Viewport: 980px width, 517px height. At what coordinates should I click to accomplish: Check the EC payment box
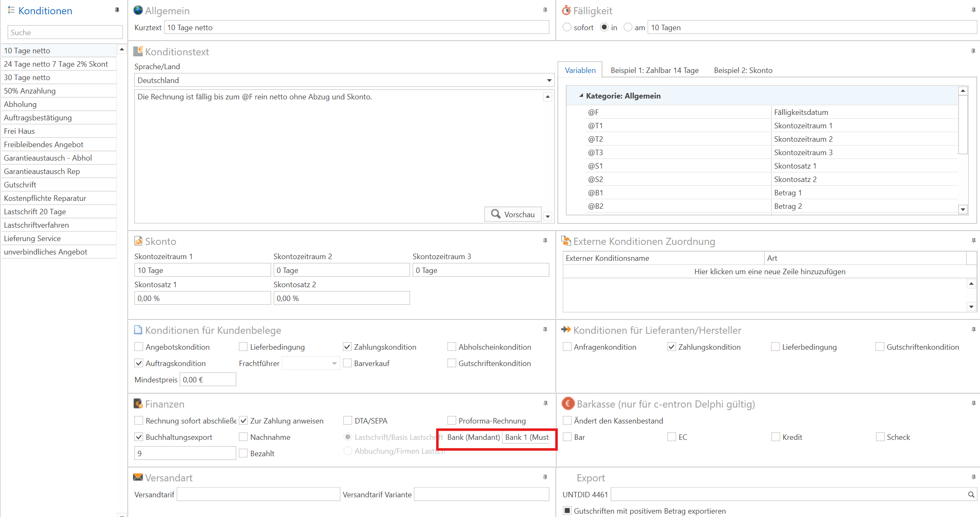(672, 437)
